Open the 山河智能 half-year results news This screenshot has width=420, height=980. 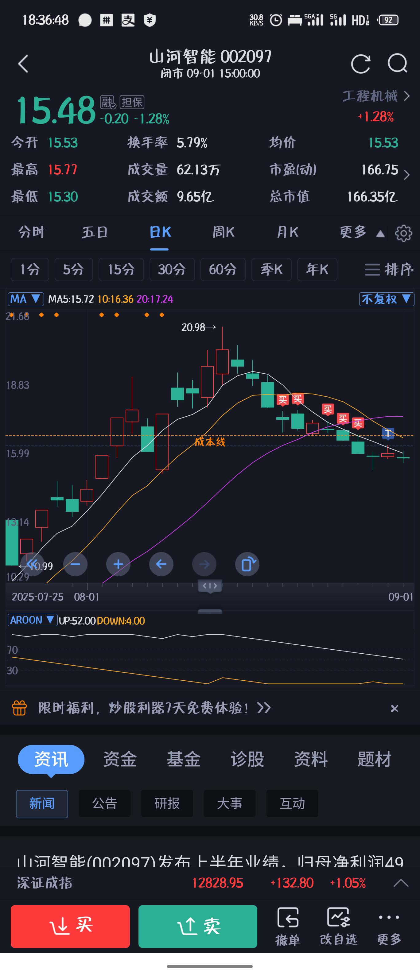tap(210, 861)
